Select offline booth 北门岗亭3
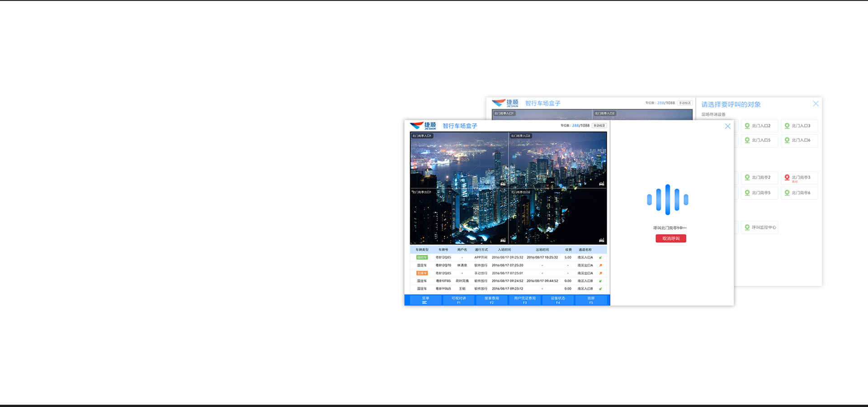The width and height of the screenshot is (868, 407). click(x=799, y=178)
